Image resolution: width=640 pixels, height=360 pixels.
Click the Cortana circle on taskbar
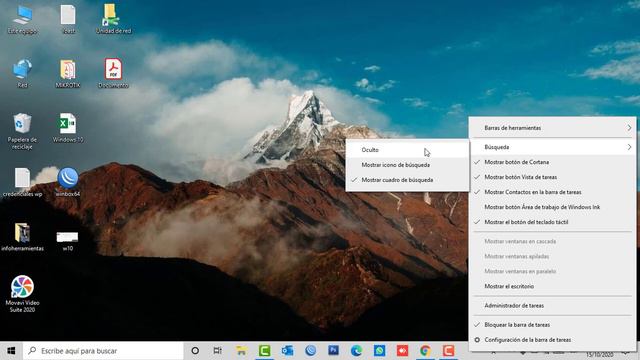(x=195, y=351)
